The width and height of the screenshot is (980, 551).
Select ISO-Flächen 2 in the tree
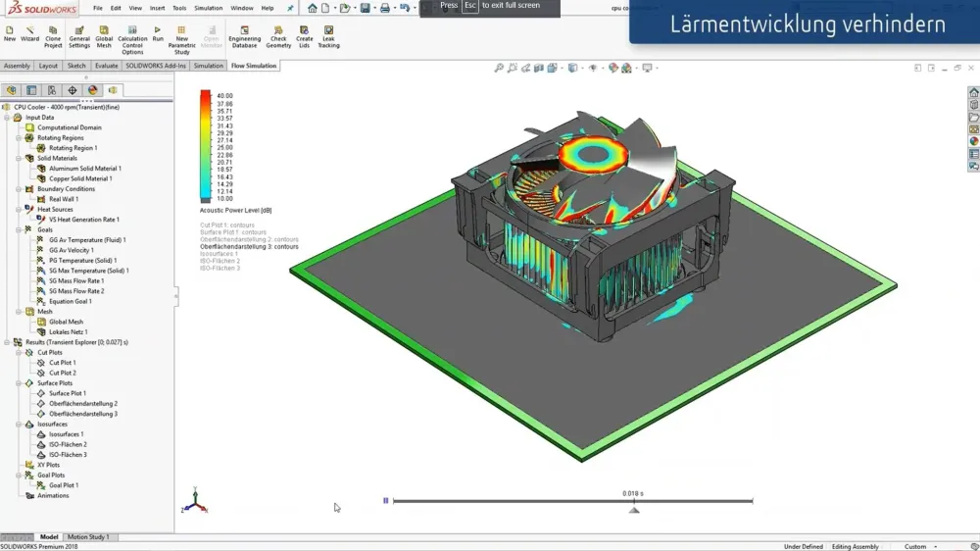point(68,445)
